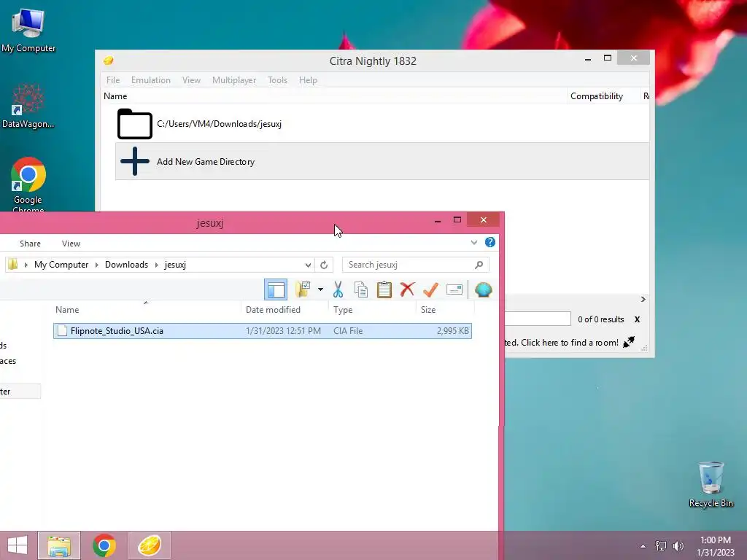
Task: Click jesuxj breadcrumb segment
Action: [x=175, y=265]
